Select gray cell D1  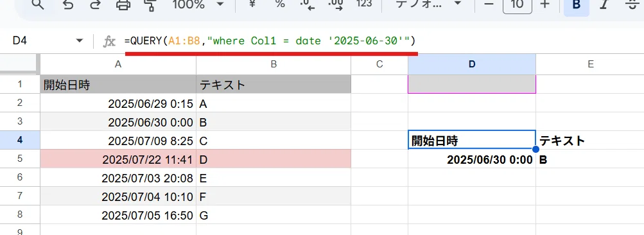tap(472, 84)
